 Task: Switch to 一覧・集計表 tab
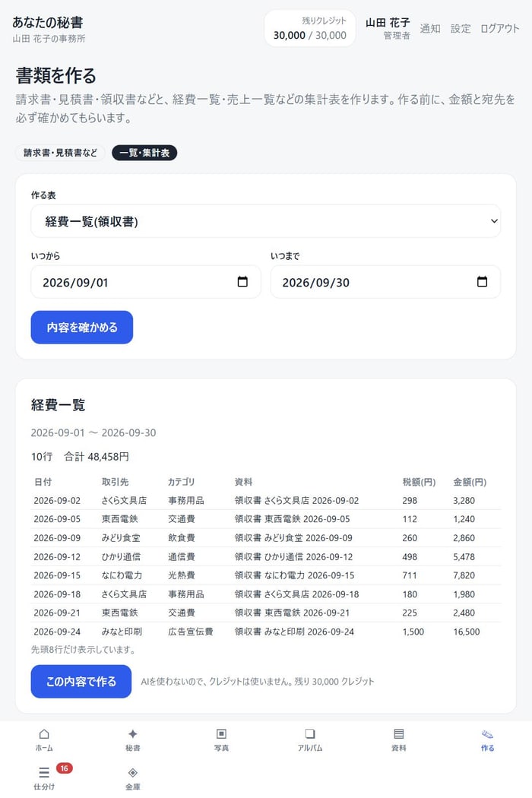point(144,153)
